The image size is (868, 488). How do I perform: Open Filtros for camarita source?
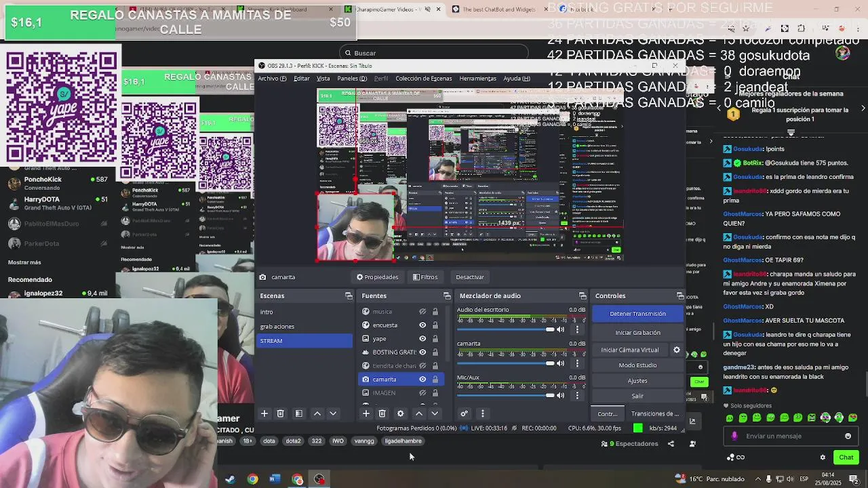[425, 277]
